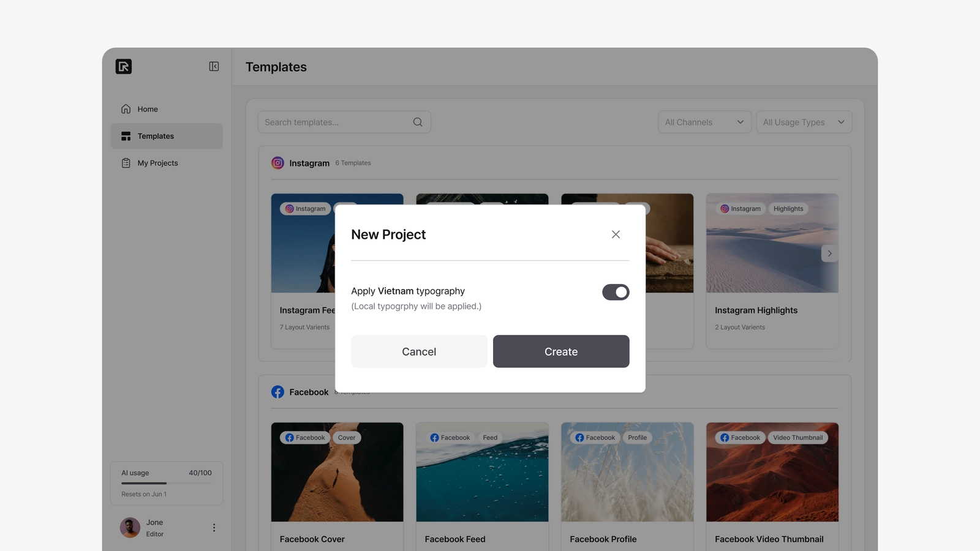The height and width of the screenshot is (551, 980).
Task: Open the Facebook Feed template thumbnail
Action: [482, 472]
